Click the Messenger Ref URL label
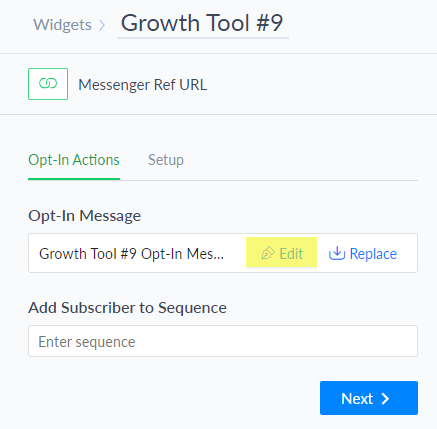Screen dimensions: 437x429 (x=143, y=85)
